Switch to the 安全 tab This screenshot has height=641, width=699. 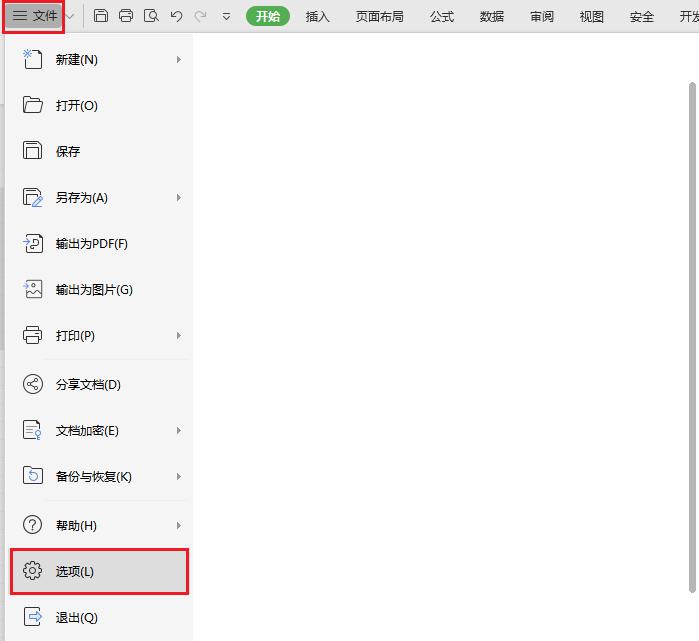(641, 17)
